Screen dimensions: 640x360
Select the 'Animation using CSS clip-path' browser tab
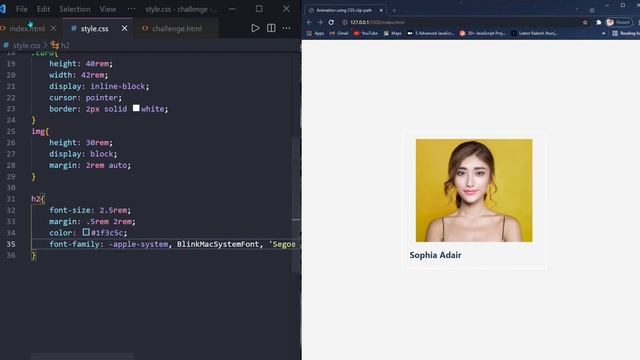click(x=344, y=10)
